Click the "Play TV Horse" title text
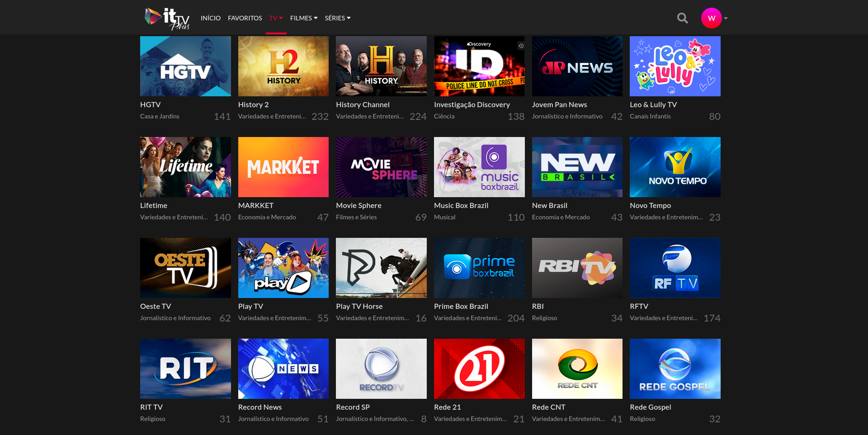 coord(359,306)
